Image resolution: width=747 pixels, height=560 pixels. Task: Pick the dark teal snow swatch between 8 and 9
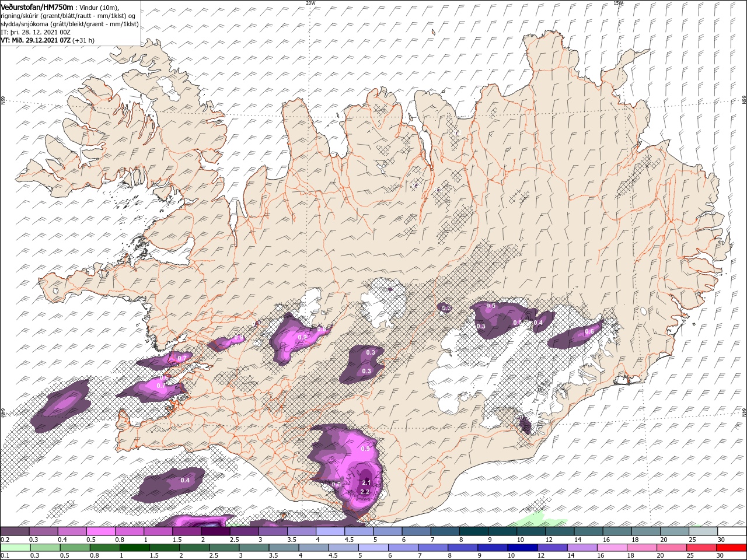[x=473, y=531]
